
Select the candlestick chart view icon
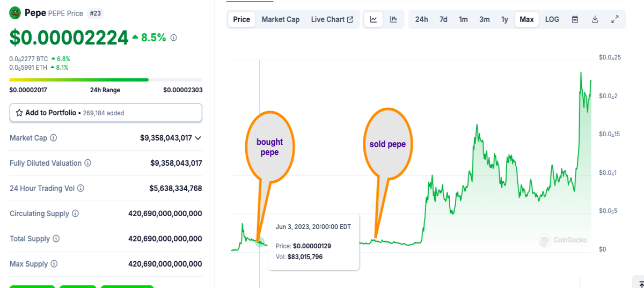(x=393, y=19)
